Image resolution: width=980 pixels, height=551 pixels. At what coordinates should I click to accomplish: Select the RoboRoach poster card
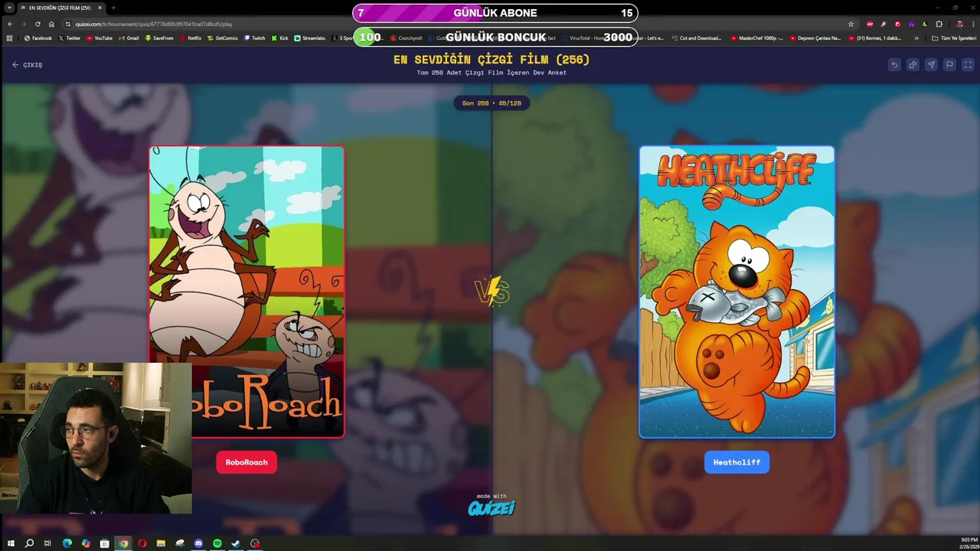point(247,292)
